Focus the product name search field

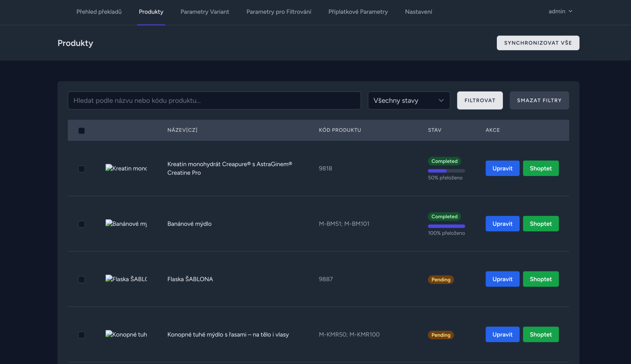pyautogui.click(x=214, y=100)
